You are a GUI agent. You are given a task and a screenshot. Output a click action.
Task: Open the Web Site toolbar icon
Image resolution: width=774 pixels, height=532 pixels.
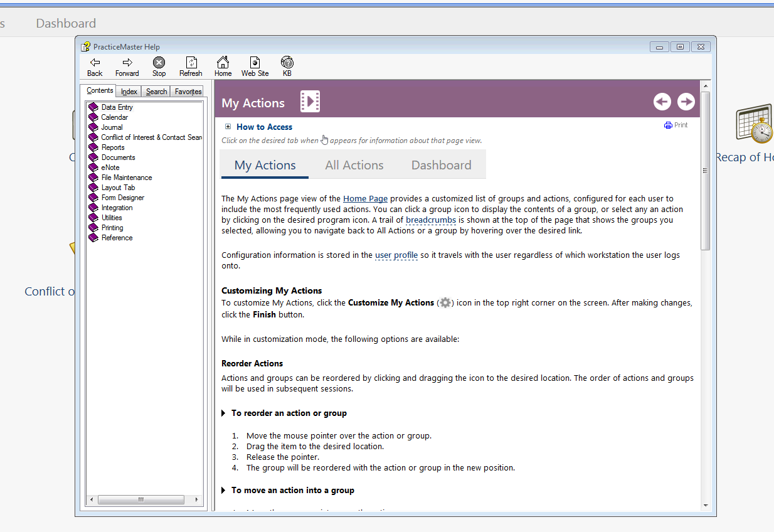pos(255,63)
